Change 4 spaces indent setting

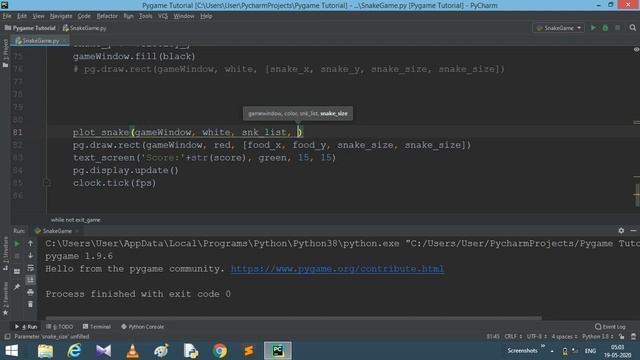[x=564, y=337]
